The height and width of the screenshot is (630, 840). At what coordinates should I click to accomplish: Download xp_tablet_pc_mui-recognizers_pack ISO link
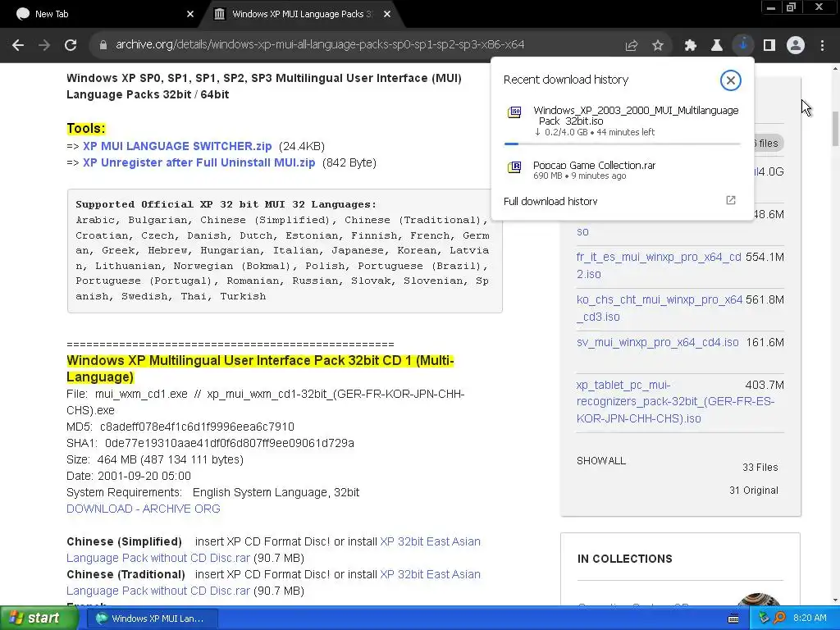click(675, 402)
